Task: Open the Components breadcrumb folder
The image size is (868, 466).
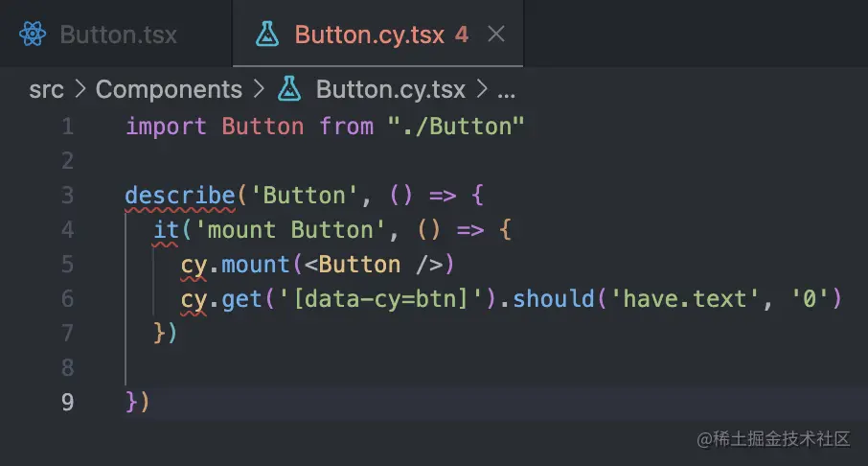Action: (x=169, y=89)
